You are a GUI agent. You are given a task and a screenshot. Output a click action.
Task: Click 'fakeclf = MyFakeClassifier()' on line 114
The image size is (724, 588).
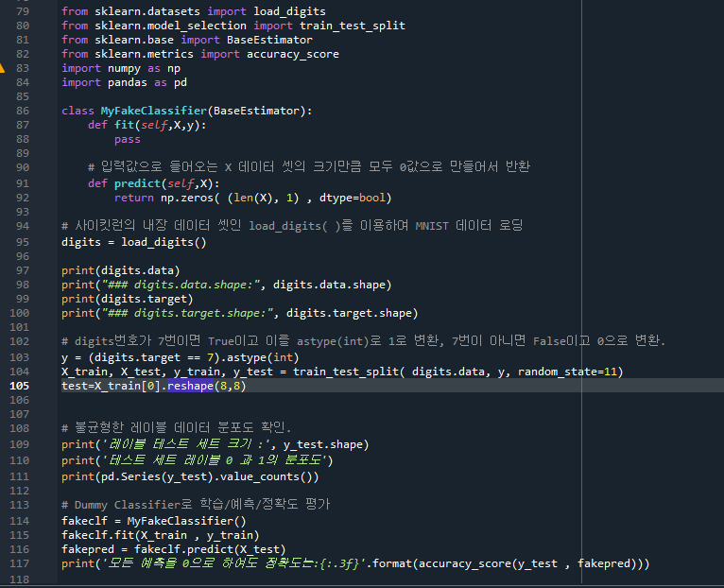point(154,521)
